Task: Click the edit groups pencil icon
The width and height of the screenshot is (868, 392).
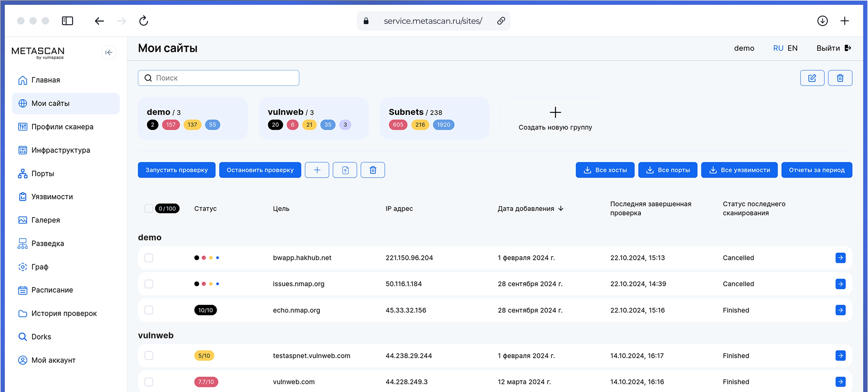Action: (x=812, y=78)
